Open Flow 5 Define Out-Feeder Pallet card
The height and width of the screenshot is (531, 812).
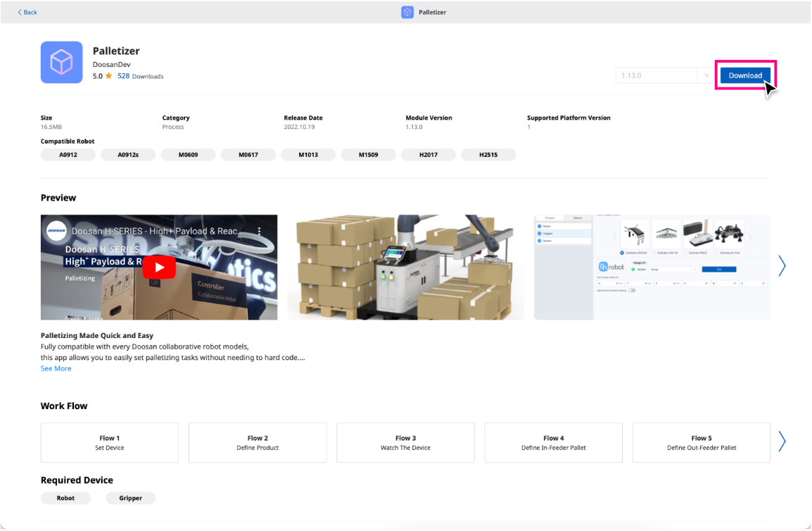[x=701, y=442]
